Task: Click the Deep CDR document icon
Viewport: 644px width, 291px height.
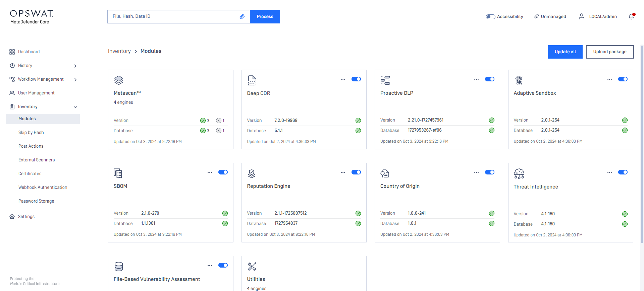Action: click(252, 80)
